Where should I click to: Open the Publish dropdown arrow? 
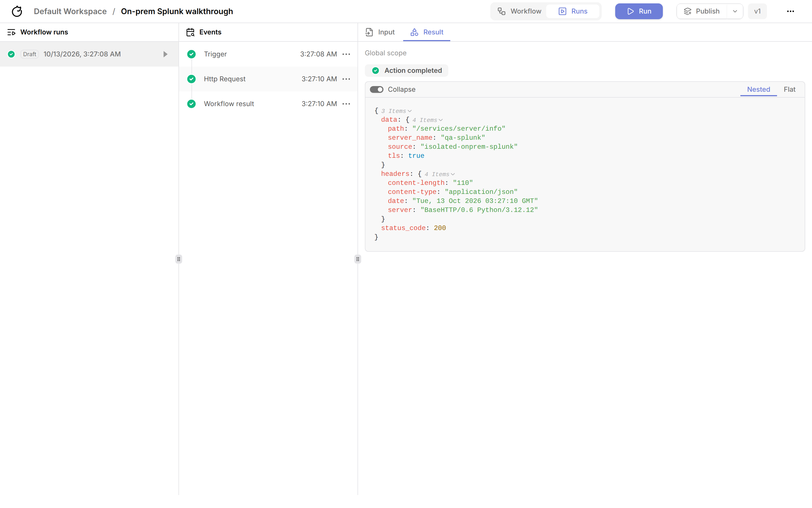(735, 11)
